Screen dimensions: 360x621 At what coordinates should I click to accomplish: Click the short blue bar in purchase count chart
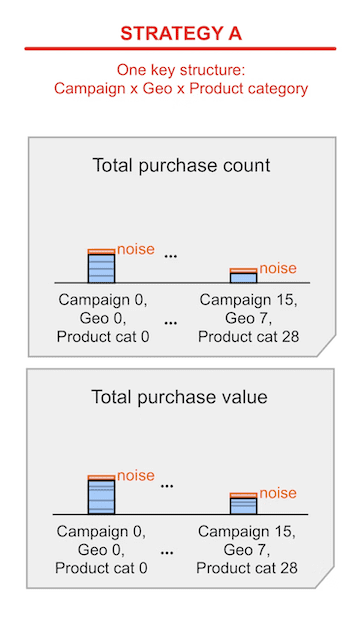tap(244, 278)
